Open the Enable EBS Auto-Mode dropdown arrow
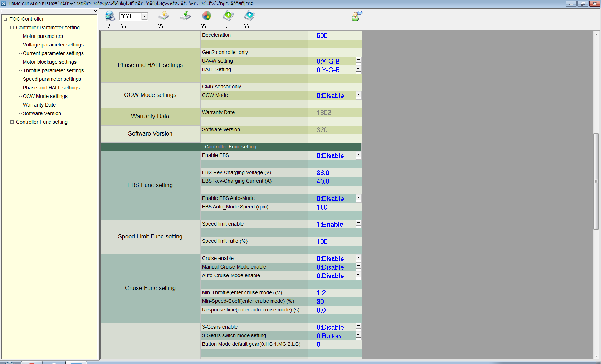 coord(358,198)
